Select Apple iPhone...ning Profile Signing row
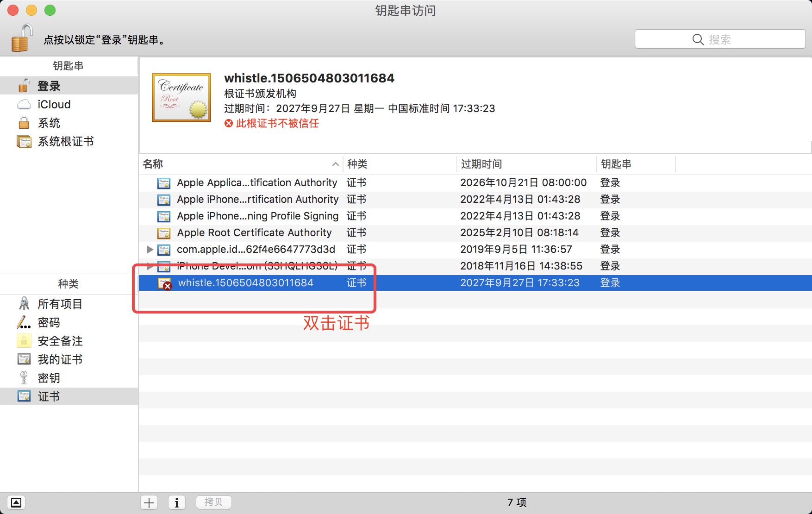 pos(475,216)
